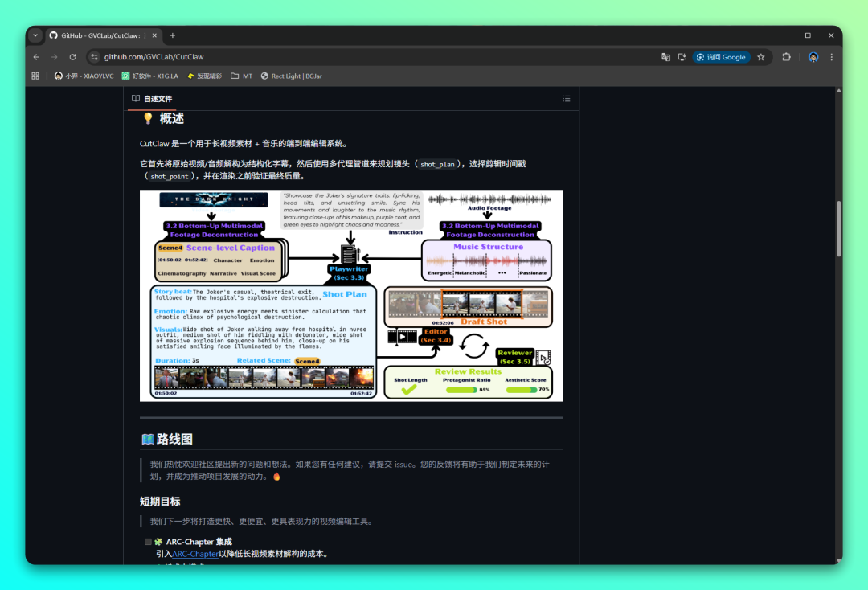Click the translate page icon in address bar
This screenshot has width=868, height=590.
(666, 57)
